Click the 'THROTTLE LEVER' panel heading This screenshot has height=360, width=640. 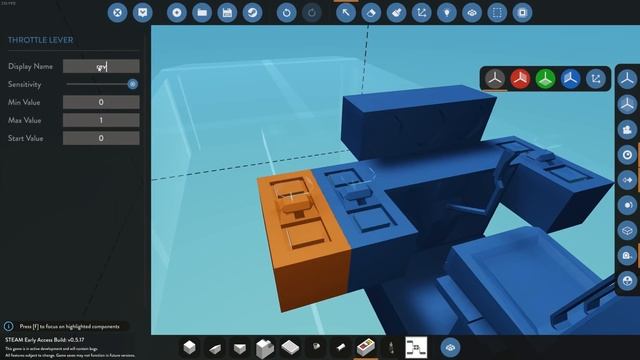point(40,40)
